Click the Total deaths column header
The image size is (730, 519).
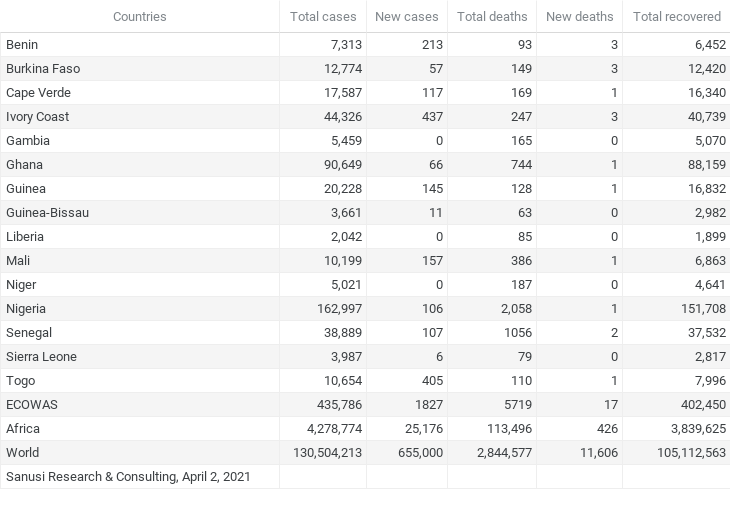(492, 17)
